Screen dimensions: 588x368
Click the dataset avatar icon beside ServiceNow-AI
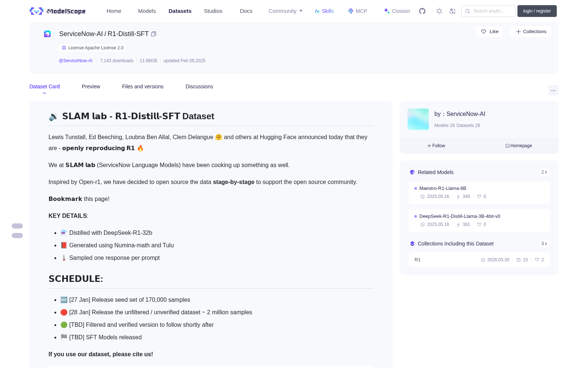pyautogui.click(x=47, y=34)
